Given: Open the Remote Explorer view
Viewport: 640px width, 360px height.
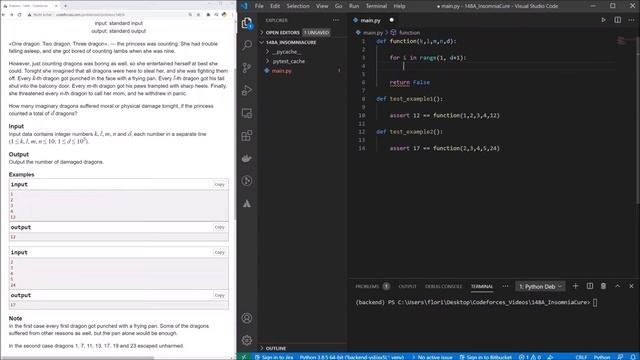Looking at the screenshot, I should (247, 113).
